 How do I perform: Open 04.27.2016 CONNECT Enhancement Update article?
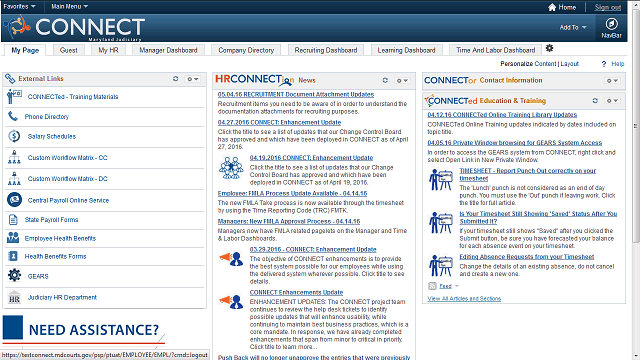pyautogui.click(x=279, y=122)
